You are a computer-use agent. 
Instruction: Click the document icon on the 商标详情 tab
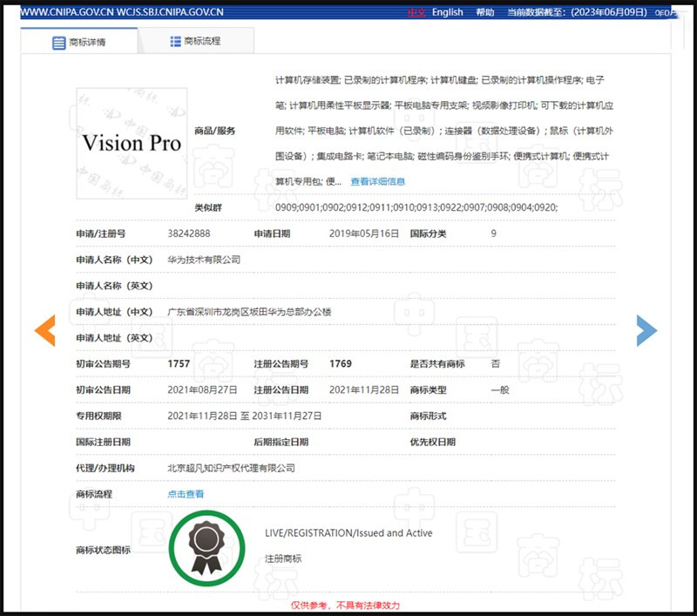tap(58, 39)
